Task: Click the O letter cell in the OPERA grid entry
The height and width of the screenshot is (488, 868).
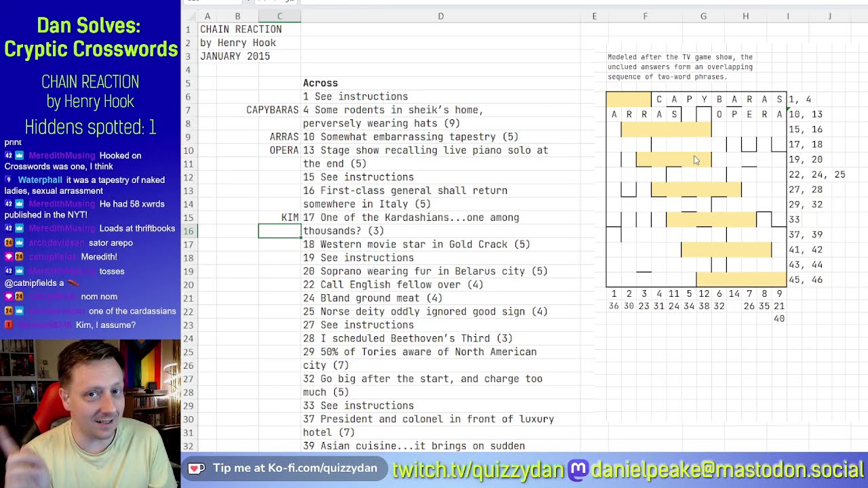Action: pos(719,115)
